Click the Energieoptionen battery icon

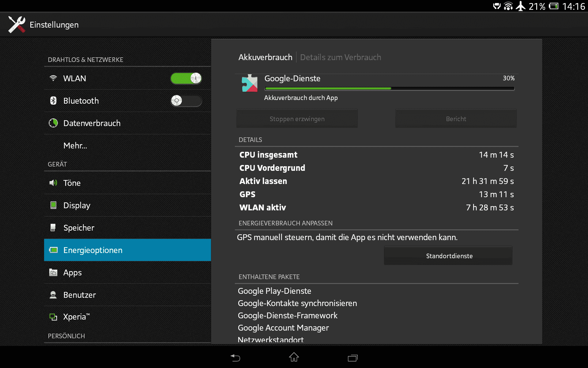click(53, 250)
